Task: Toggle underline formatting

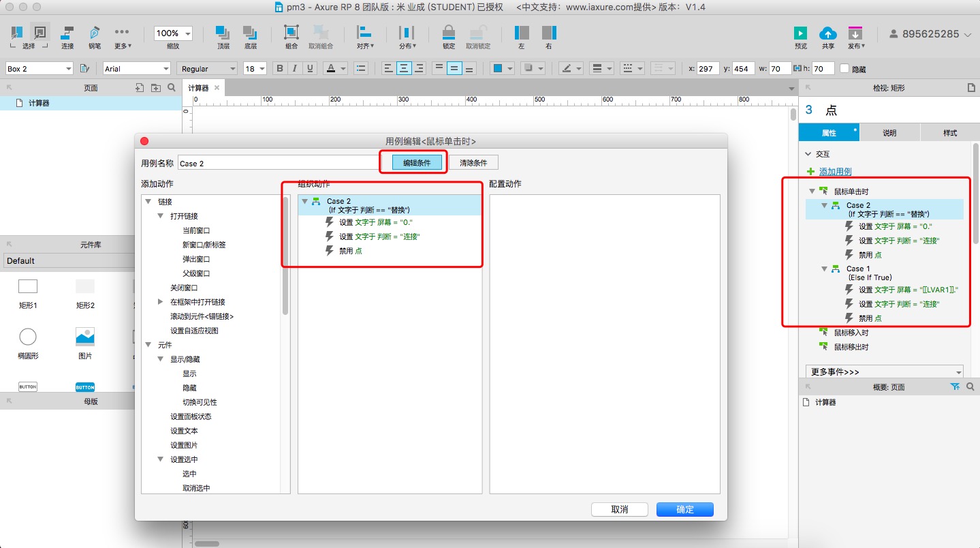Action: [310, 68]
